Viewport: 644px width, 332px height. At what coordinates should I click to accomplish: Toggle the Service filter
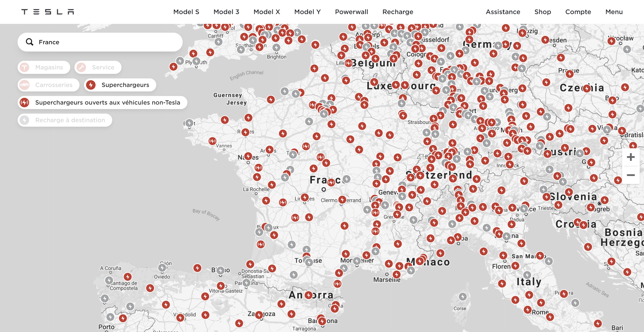tap(98, 67)
